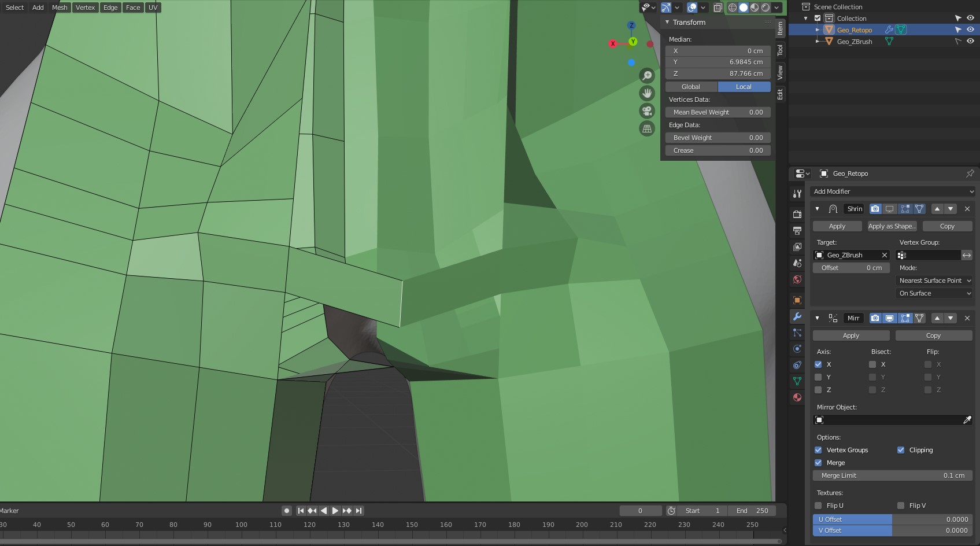This screenshot has height=546, width=980.
Task: Open the World properties tab icon
Action: pos(797,279)
